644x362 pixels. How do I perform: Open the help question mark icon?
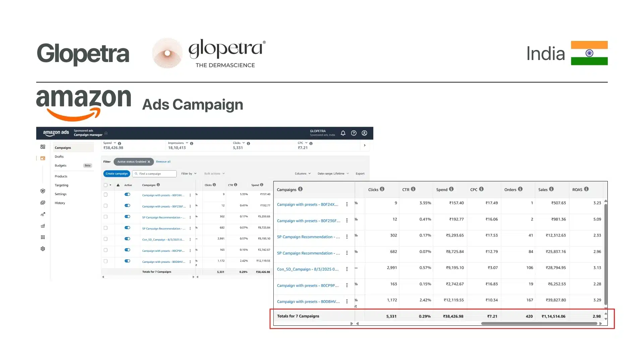coord(354,133)
